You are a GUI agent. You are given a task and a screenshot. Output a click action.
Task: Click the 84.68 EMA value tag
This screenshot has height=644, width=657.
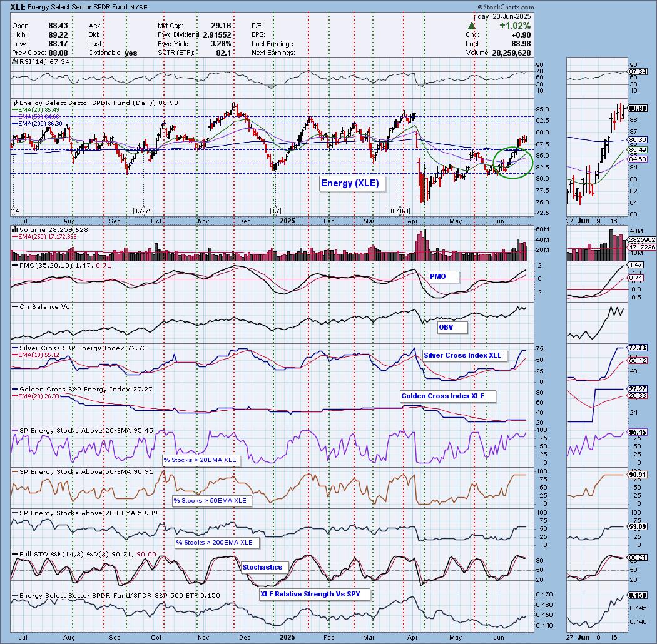coord(638,159)
